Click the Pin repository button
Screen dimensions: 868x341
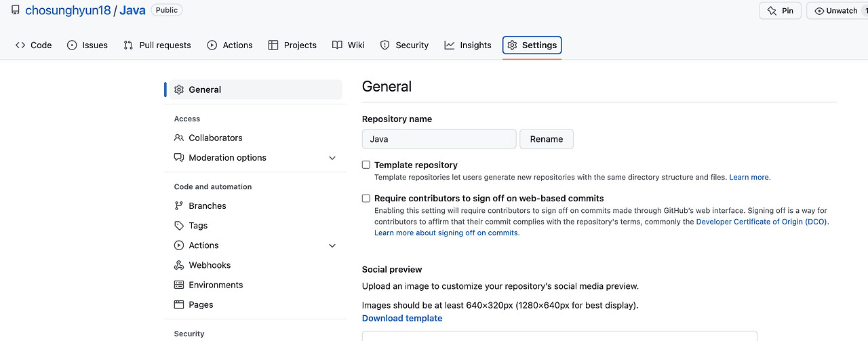pyautogui.click(x=781, y=11)
